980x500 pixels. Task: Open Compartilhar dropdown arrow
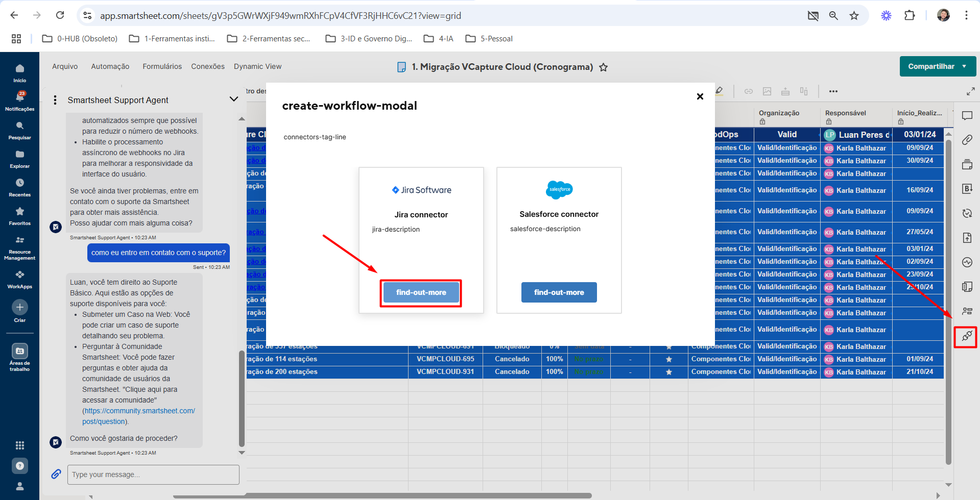click(x=964, y=67)
